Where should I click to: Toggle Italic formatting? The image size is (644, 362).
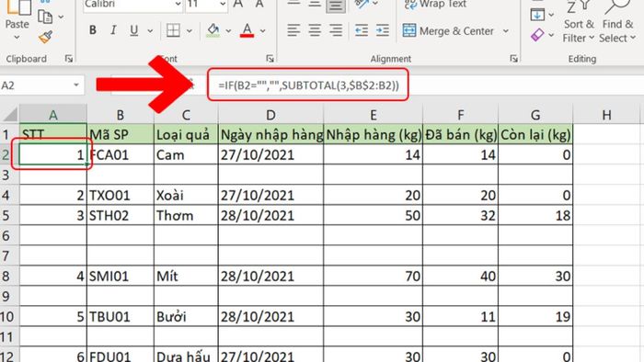click(x=113, y=30)
